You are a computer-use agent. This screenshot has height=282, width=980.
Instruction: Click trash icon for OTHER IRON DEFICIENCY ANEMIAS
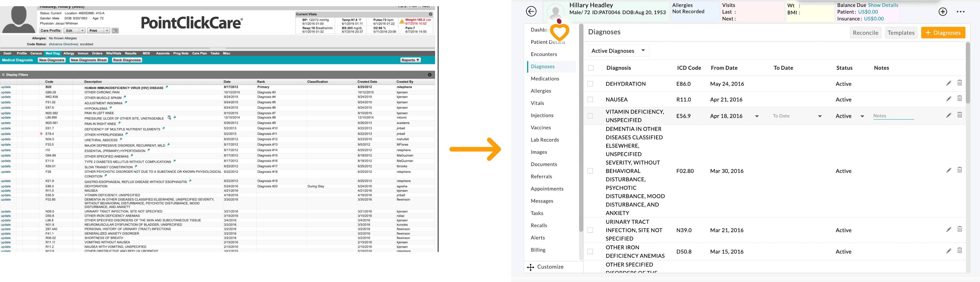(x=959, y=251)
